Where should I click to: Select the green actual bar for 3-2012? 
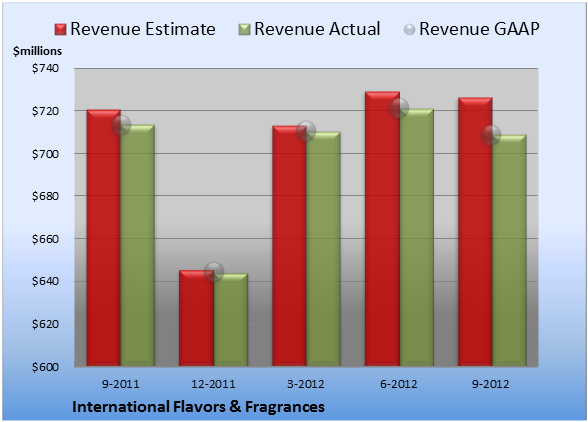tap(323, 249)
